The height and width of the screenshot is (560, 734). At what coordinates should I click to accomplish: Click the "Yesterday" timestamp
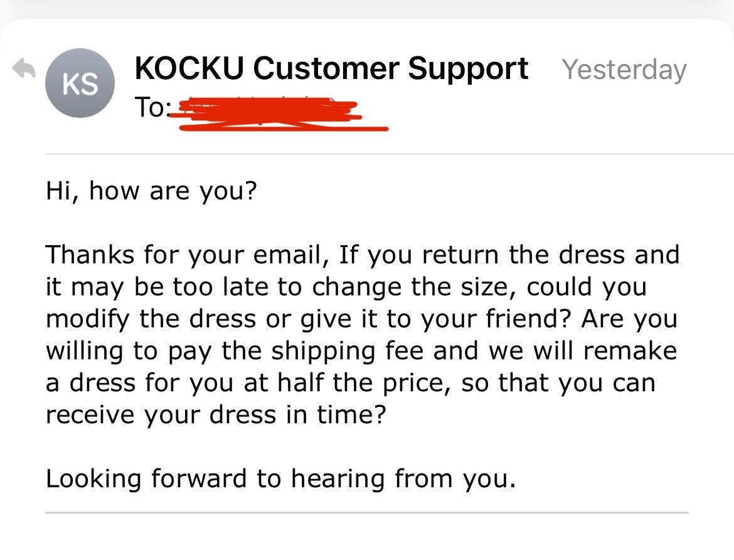point(624,69)
